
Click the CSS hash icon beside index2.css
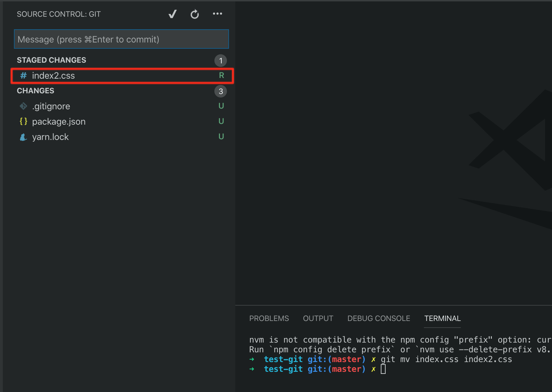point(23,76)
